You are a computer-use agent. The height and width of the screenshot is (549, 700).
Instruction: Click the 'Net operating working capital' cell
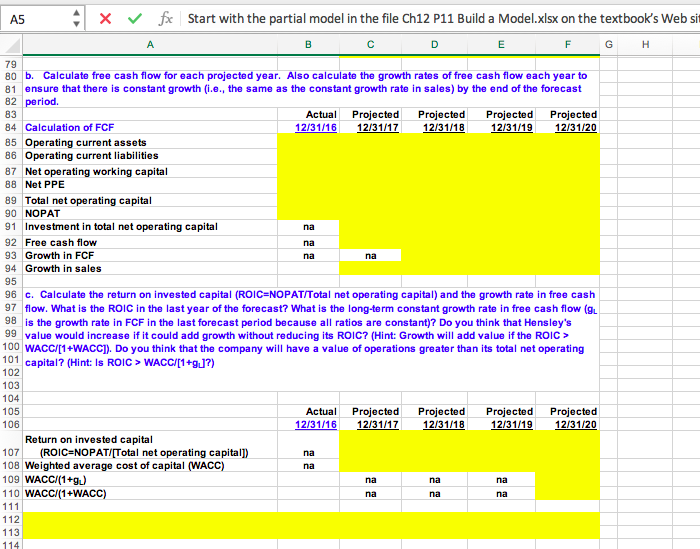click(150, 171)
